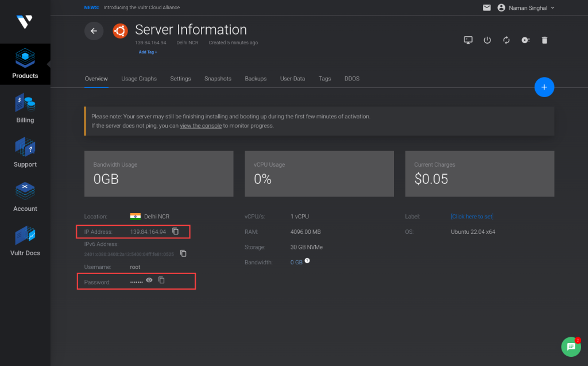Open the Backups tab
Viewport: 588px width, 366px height.
pos(256,79)
